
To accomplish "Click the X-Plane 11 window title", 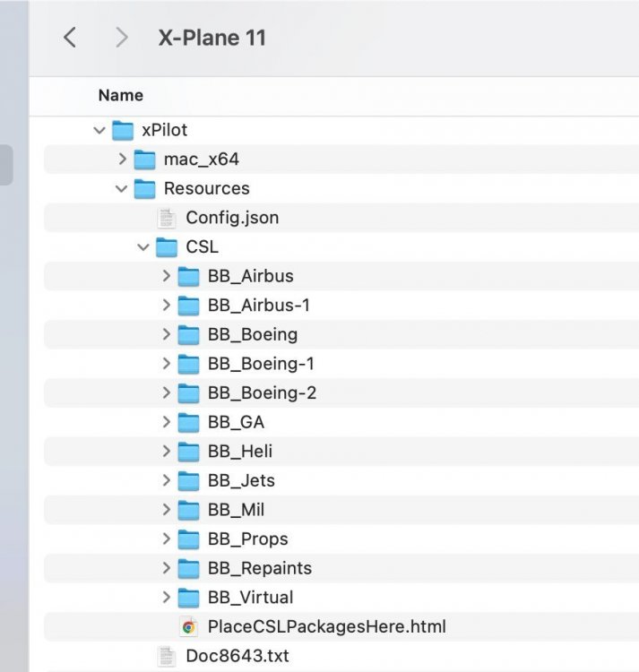I will [x=212, y=38].
